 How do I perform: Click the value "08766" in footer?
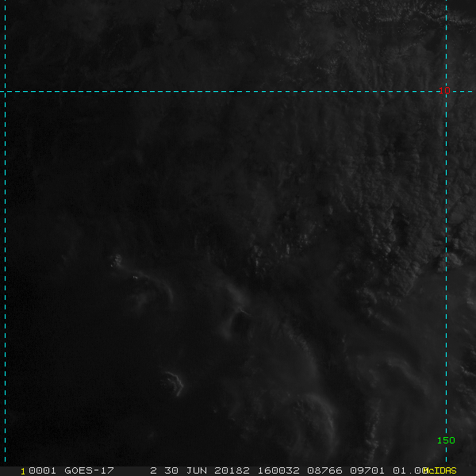(324, 470)
